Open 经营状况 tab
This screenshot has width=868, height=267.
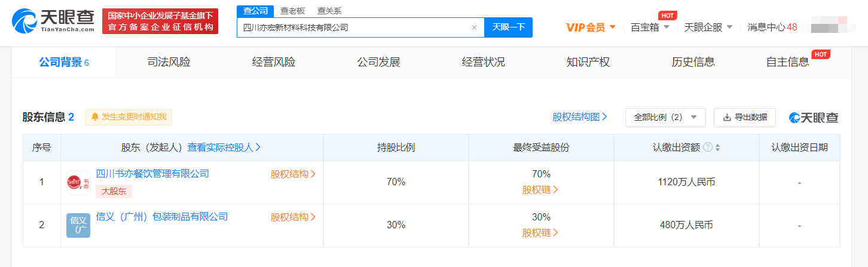pos(483,62)
